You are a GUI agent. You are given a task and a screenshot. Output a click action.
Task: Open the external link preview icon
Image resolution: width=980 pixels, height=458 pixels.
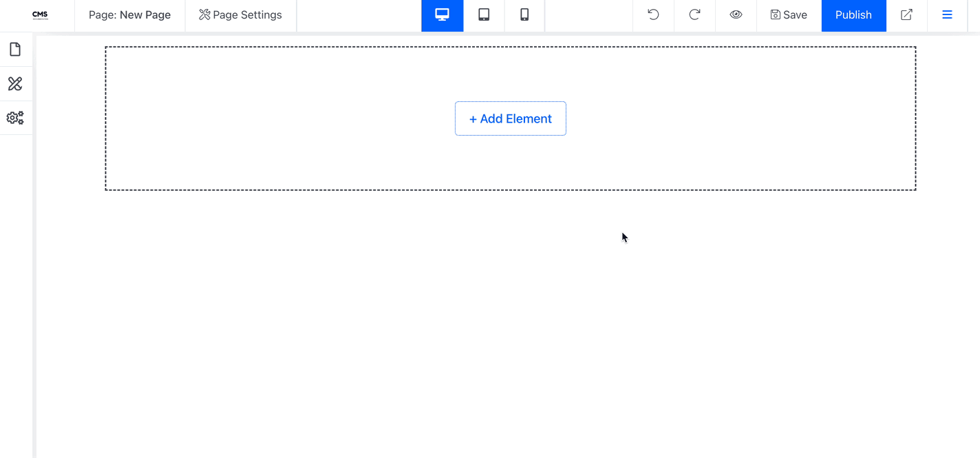pyautogui.click(x=906, y=14)
